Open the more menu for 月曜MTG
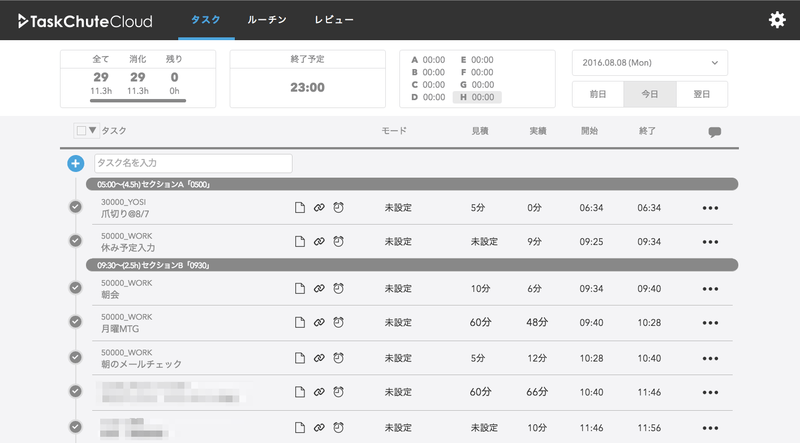Viewport: 800px width, 443px height. click(x=710, y=323)
